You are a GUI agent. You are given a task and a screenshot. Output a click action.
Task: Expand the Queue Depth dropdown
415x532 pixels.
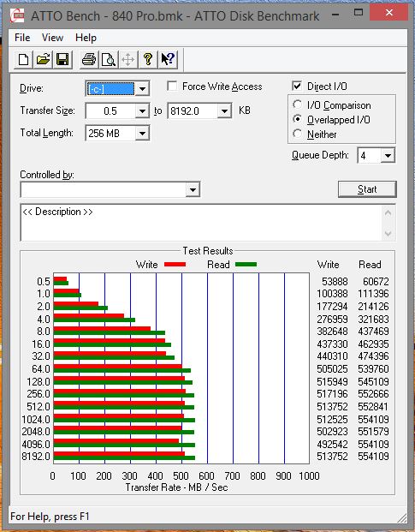pos(388,155)
